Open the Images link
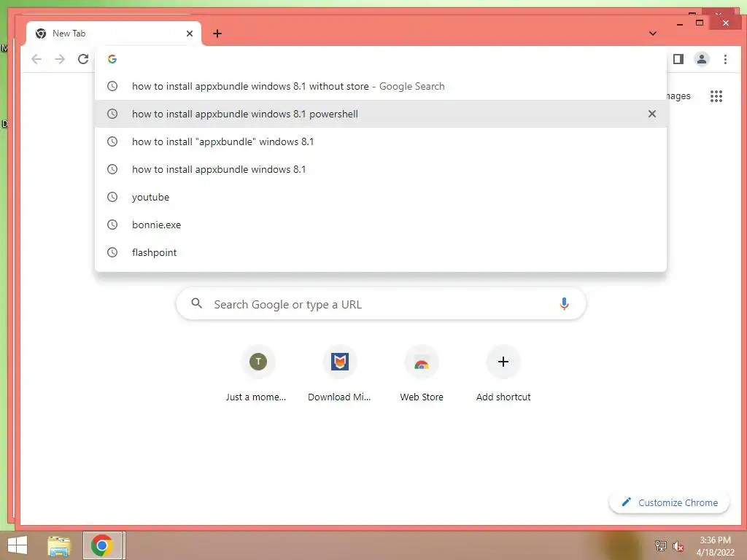The width and height of the screenshot is (747, 560). [x=678, y=96]
